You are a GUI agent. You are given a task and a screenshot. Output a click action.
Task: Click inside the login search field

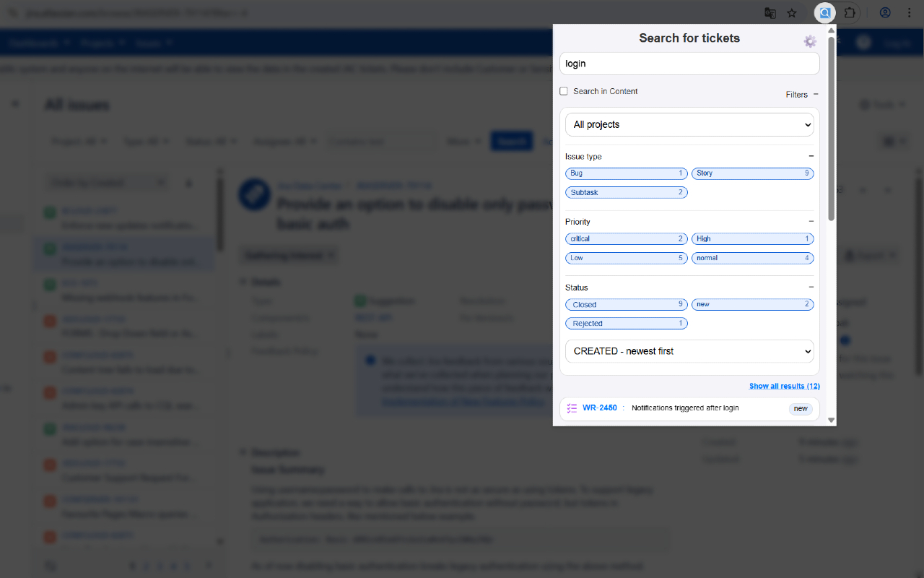[x=689, y=64]
